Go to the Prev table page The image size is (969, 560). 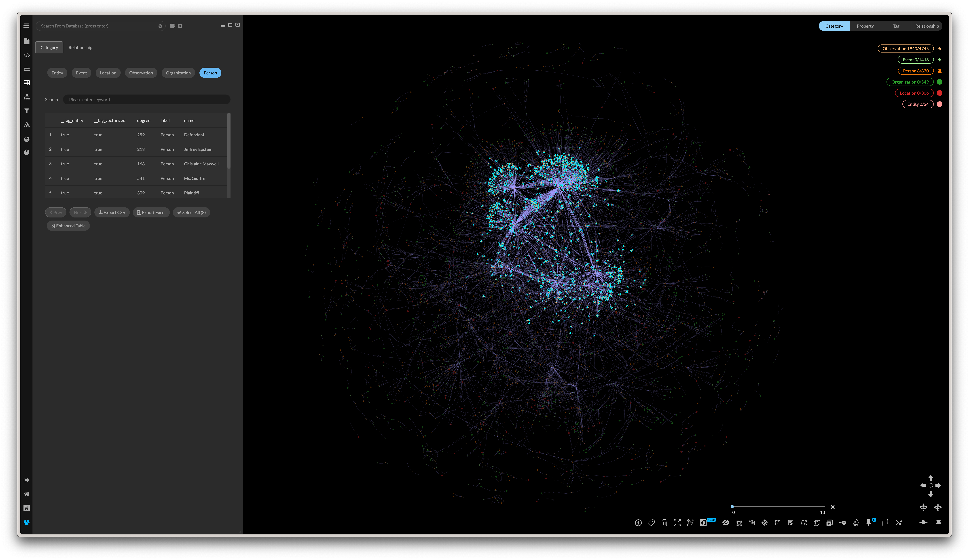[x=56, y=213]
